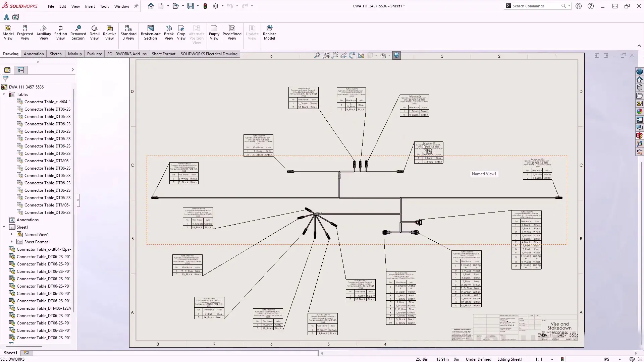Image resolution: width=644 pixels, height=362 pixels.
Task: Click the IPS unit system label
Action: pos(606,359)
